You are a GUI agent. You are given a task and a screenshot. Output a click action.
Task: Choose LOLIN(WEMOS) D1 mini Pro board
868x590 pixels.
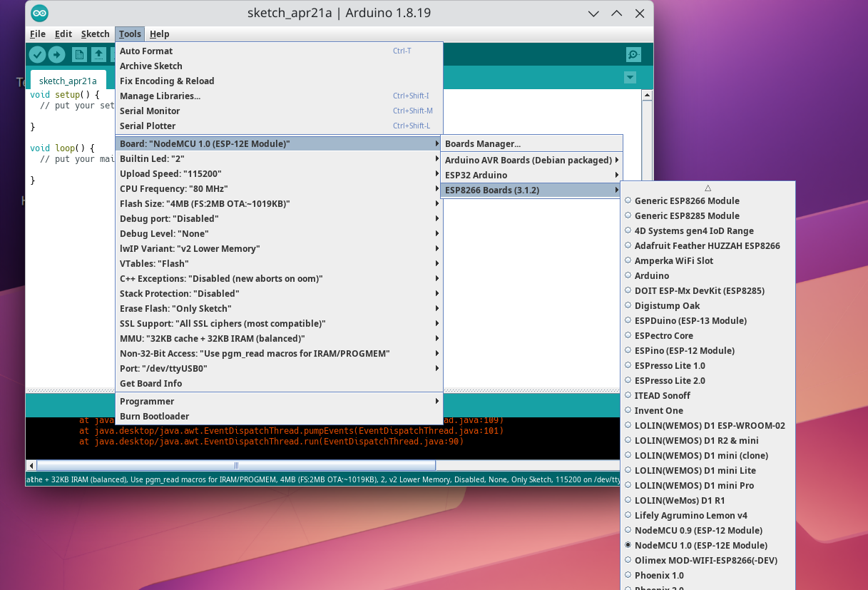[x=708, y=485]
